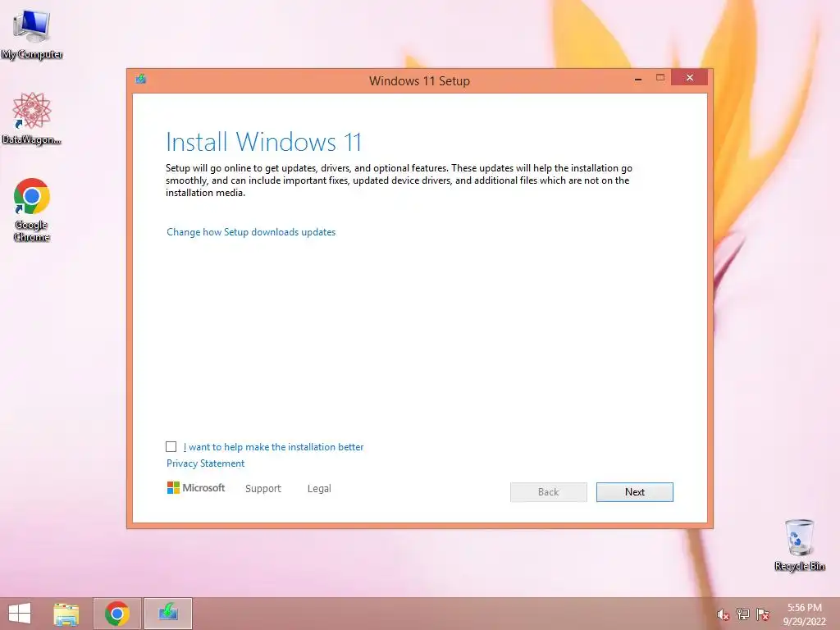Click the Windows Start button
The width and height of the screenshot is (840, 630).
coord(20,614)
